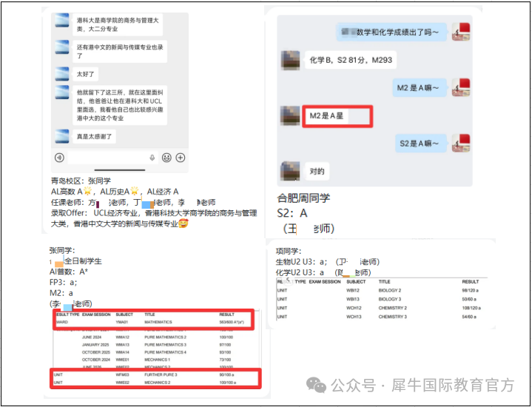Select the 'M2 是A嘛~' blue bubble
Screen dimensions: 532x407
click(x=420, y=88)
